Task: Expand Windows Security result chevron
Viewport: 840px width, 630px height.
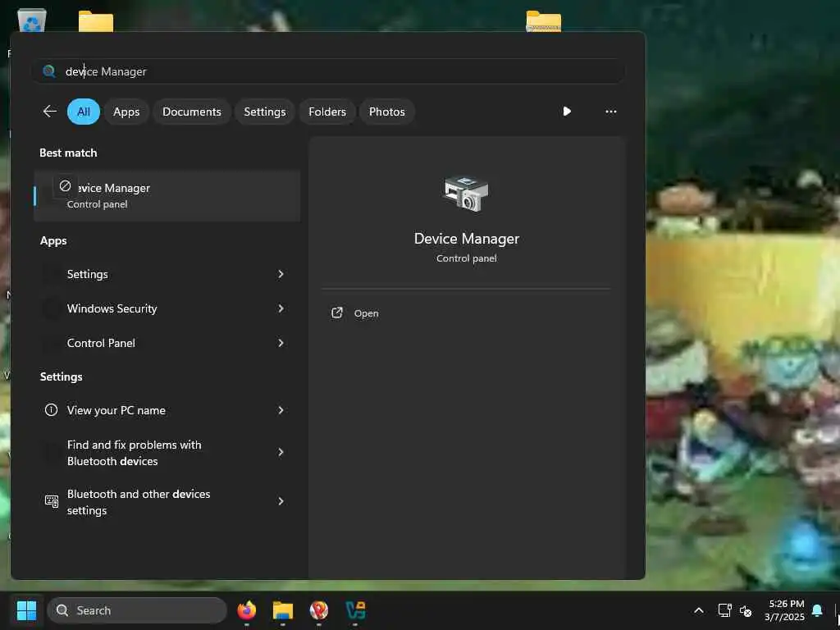Action: coord(281,308)
